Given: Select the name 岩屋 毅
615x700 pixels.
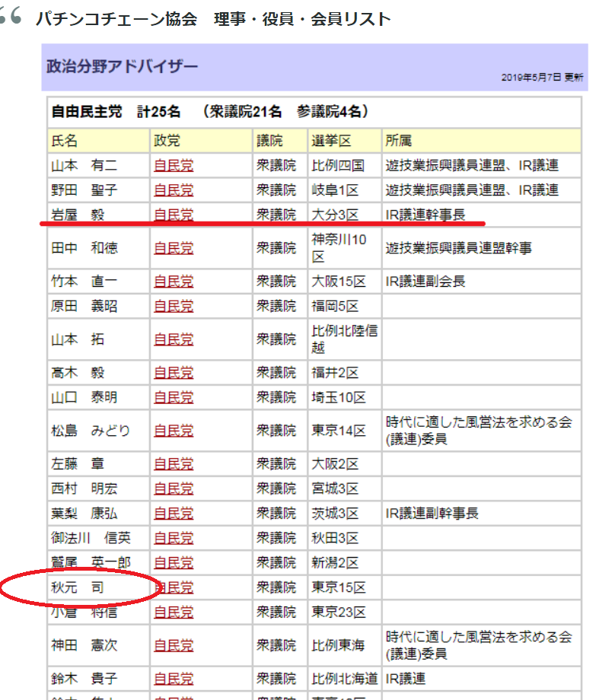Looking at the screenshot, I should pyautogui.click(x=78, y=215).
